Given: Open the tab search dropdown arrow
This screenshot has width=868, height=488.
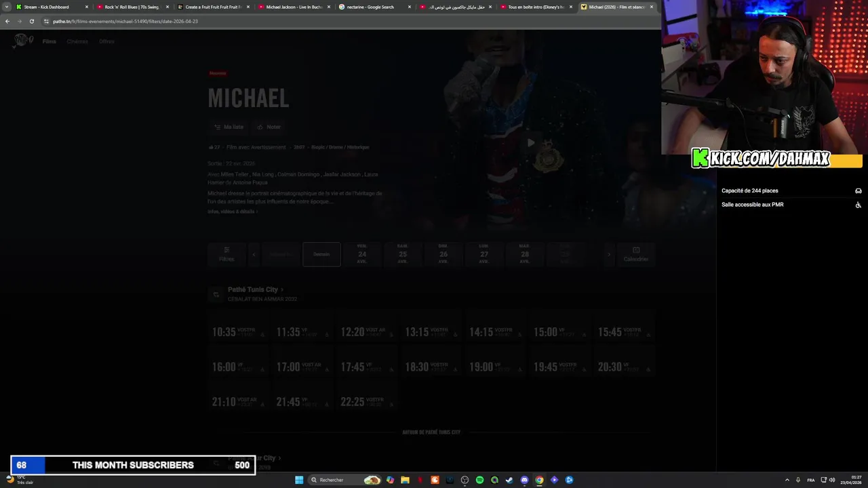Looking at the screenshot, I should click(6, 7).
